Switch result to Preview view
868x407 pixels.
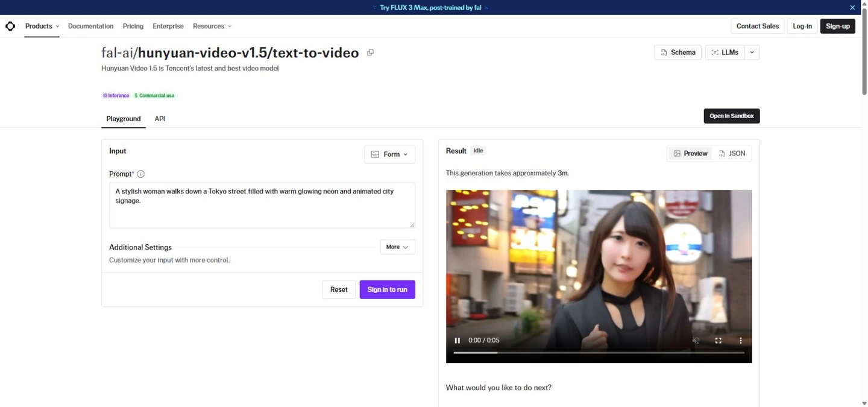(x=691, y=154)
